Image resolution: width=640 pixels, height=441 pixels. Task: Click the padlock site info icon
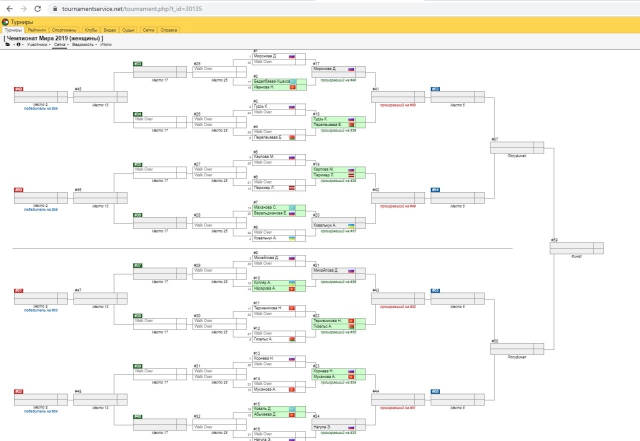click(x=55, y=7)
